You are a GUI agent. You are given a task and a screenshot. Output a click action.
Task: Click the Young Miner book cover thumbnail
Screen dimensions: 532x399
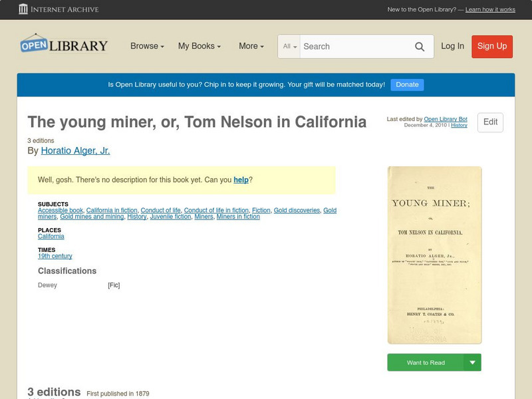434,255
